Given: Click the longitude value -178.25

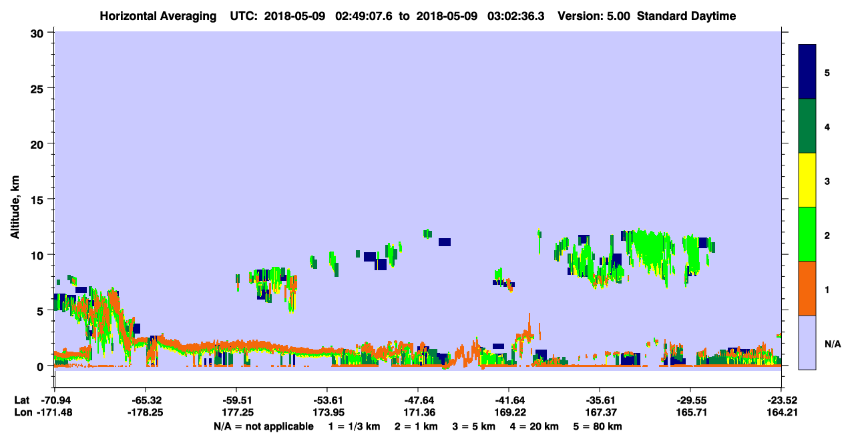Looking at the screenshot, I should point(146,413).
